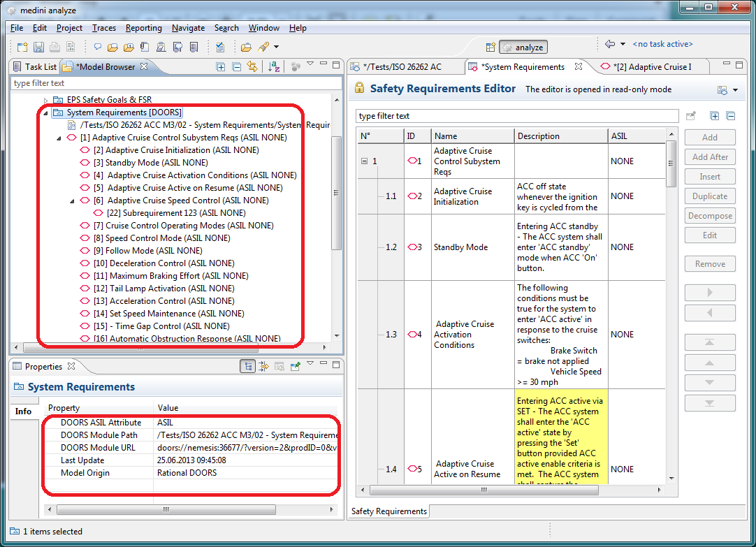This screenshot has width=756, height=547.
Task: Click the Safety Requirements Editor filter text field
Action: tap(517, 116)
